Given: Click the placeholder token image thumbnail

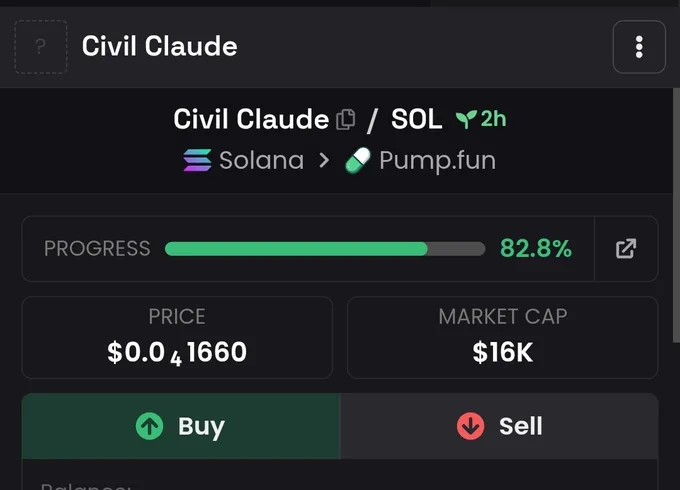Looking at the screenshot, I should 41,47.
